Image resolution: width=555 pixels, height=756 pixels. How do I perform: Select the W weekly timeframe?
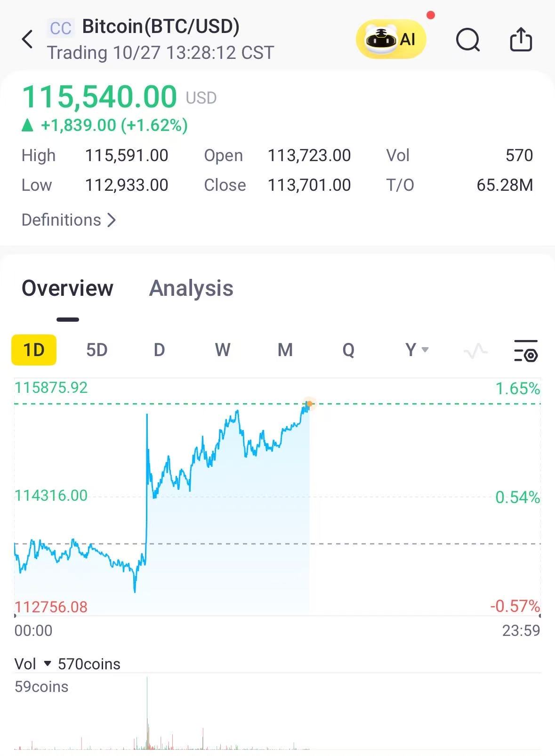click(222, 350)
